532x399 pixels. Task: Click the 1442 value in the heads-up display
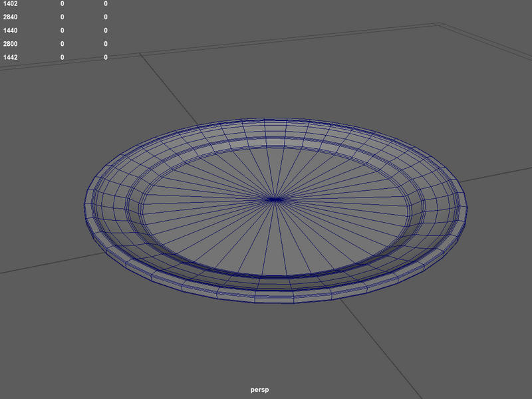pos(10,57)
